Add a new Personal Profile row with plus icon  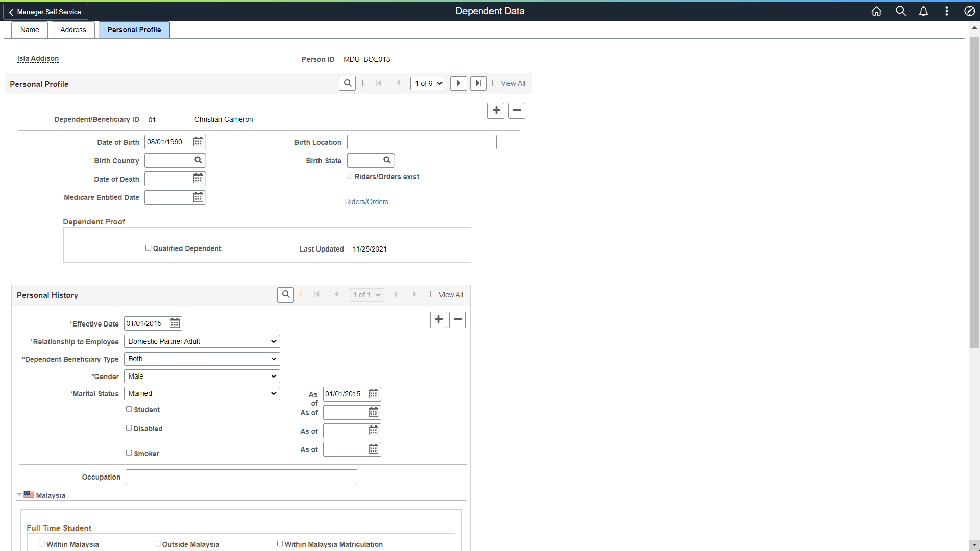(496, 110)
